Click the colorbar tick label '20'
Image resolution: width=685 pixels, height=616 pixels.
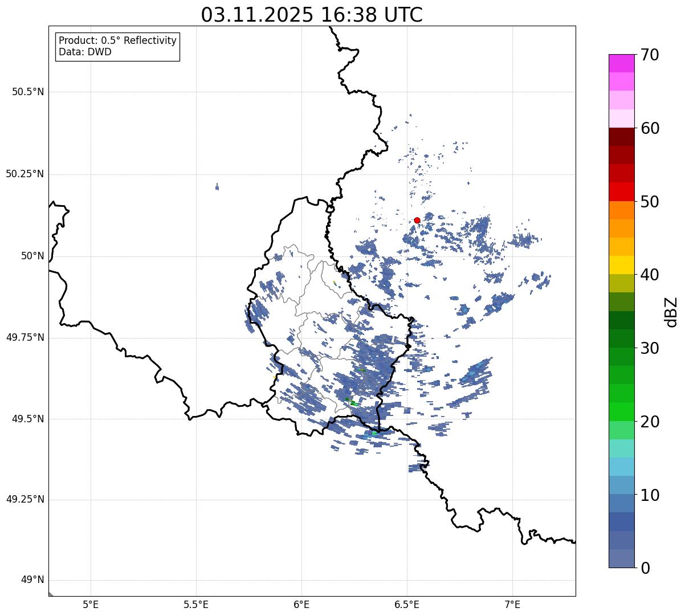pos(650,422)
